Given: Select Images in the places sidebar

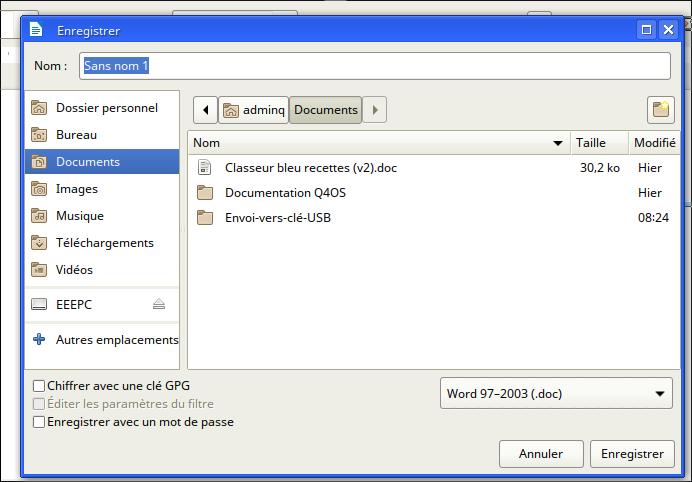Looking at the screenshot, I should pyautogui.click(x=102, y=189).
